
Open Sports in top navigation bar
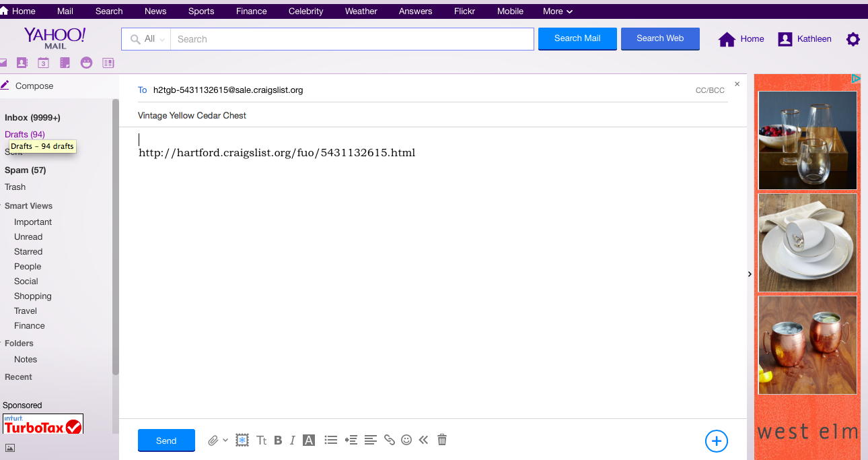tap(201, 11)
